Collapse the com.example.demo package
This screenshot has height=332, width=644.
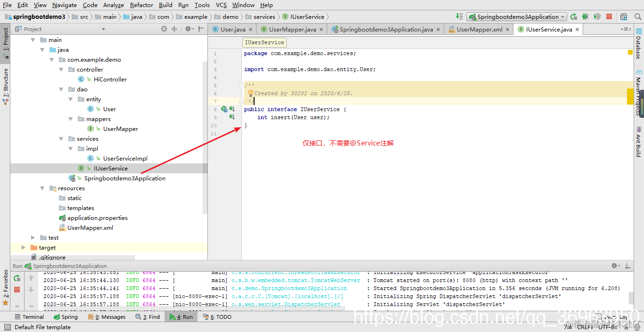coord(52,60)
